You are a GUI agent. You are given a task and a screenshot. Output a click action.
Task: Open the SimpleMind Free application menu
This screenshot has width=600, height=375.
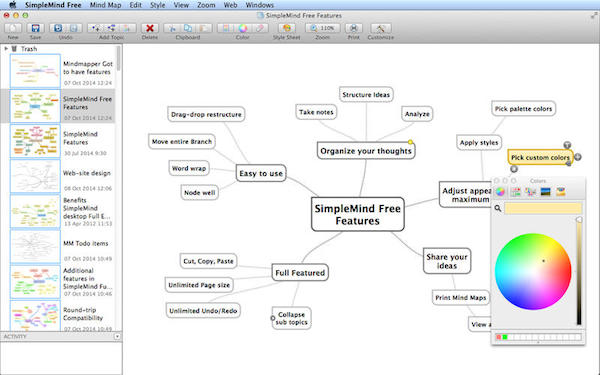pos(53,5)
